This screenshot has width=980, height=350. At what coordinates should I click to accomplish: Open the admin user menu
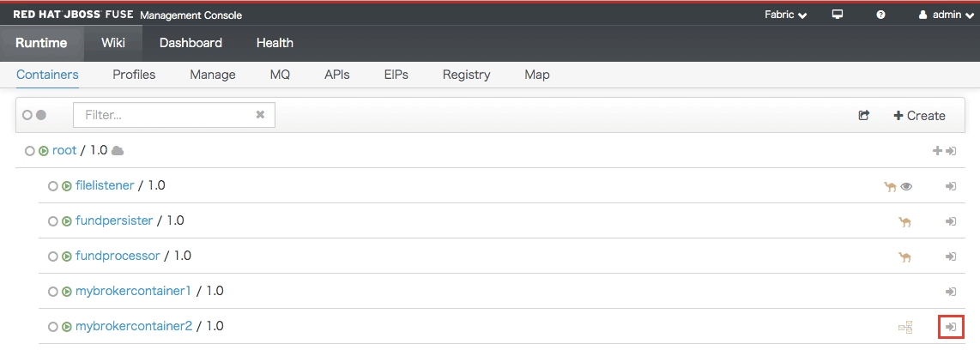pyautogui.click(x=947, y=15)
